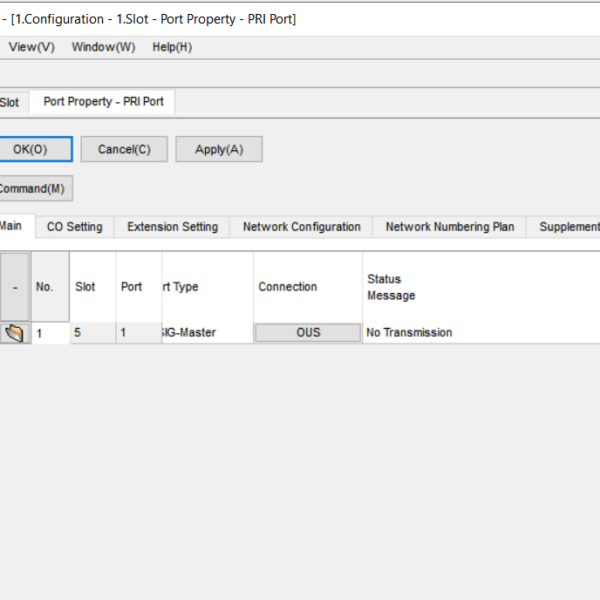The width and height of the screenshot is (600, 600).
Task: Click the OUS connection status button
Action: pyautogui.click(x=307, y=333)
